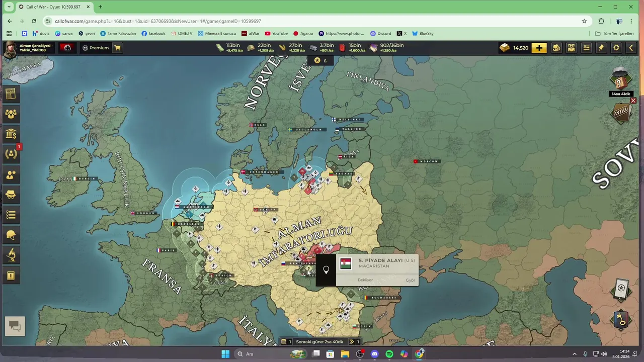Click the Hungarian flag in unit tooltip

tap(346, 263)
